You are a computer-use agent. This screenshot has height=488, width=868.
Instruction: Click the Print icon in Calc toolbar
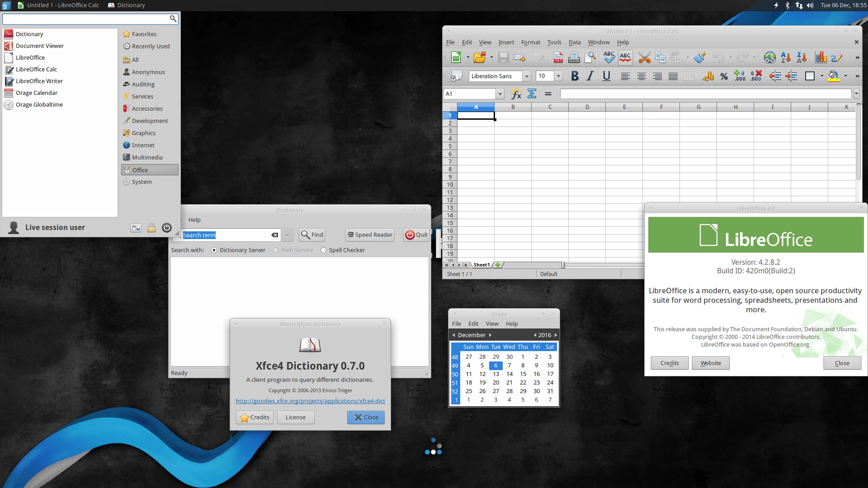(574, 57)
